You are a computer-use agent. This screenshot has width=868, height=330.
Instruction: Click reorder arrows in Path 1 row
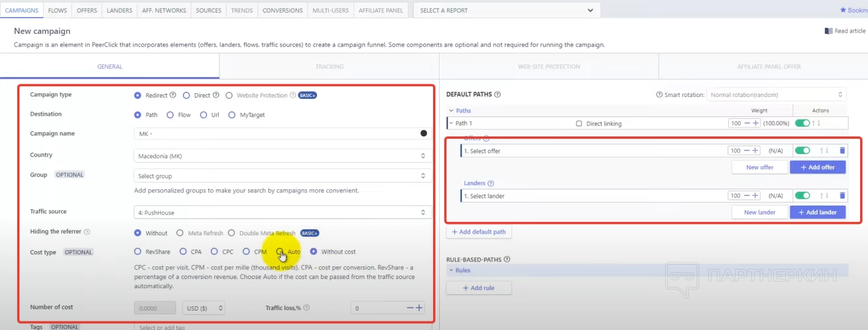(816, 123)
